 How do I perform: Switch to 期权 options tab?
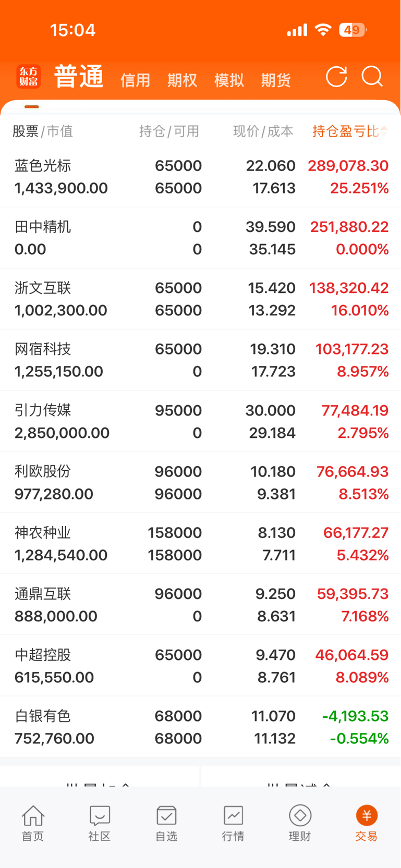(x=182, y=80)
